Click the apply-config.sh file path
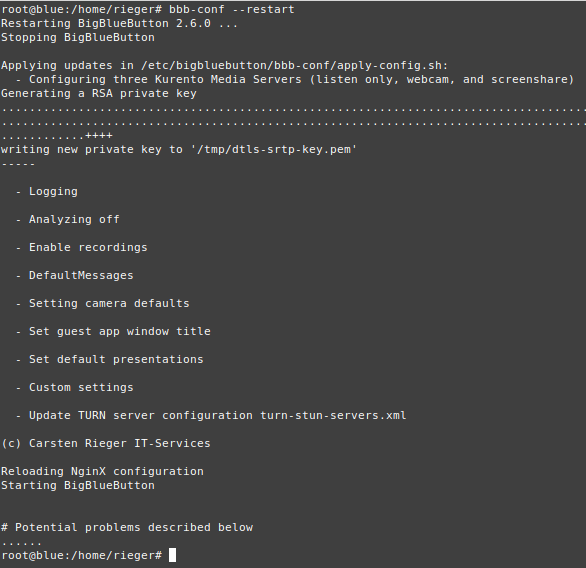The image size is (586, 568). tap(292, 65)
